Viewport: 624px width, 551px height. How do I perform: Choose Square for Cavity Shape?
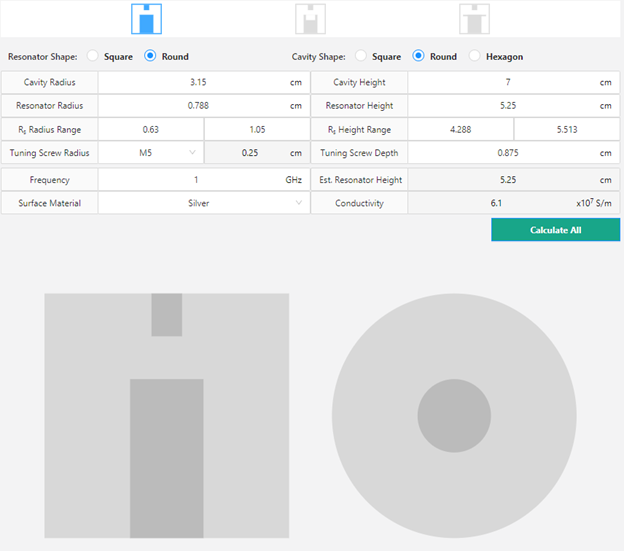361,56
